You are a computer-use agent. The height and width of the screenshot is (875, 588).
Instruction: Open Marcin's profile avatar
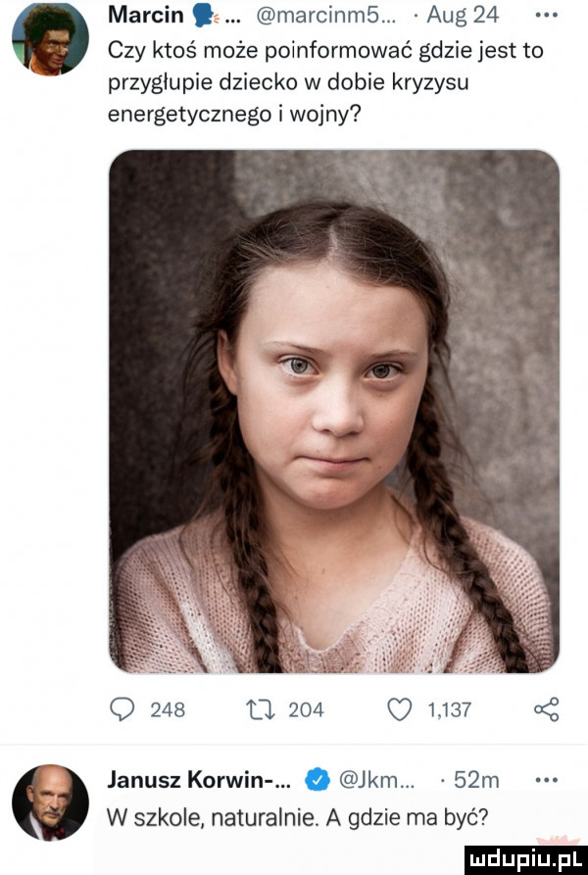pos(50,39)
